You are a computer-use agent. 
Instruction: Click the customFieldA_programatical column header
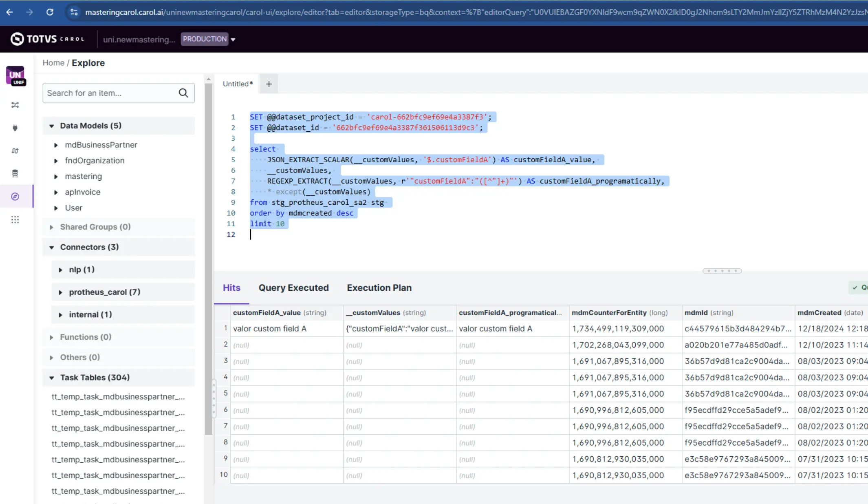click(x=513, y=313)
